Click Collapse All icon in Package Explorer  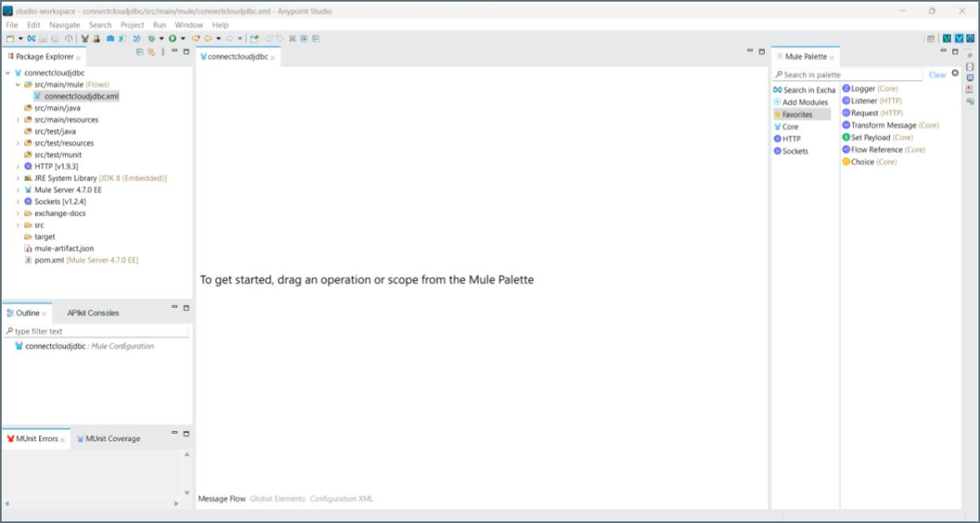(139, 52)
